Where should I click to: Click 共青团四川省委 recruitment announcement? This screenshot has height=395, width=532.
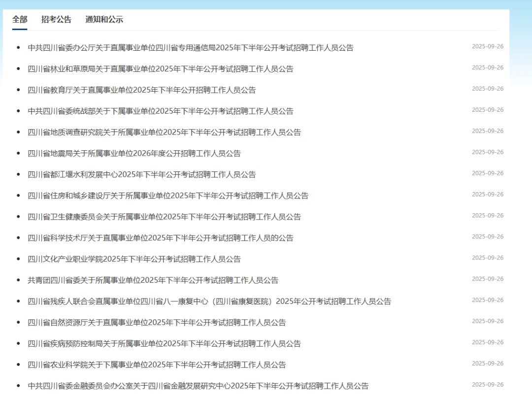(x=153, y=281)
